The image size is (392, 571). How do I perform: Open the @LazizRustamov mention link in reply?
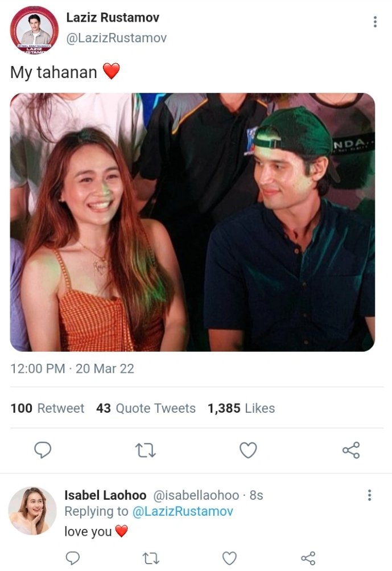point(183,511)
